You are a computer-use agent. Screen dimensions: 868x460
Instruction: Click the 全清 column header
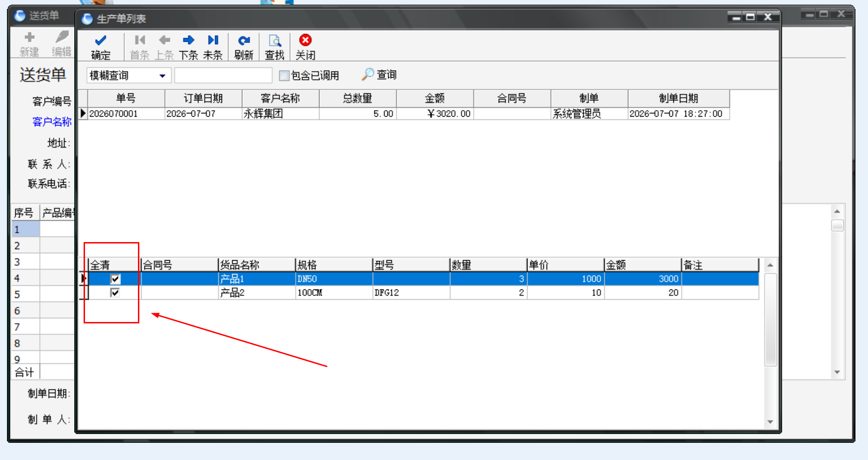click(x=114, y=265)
